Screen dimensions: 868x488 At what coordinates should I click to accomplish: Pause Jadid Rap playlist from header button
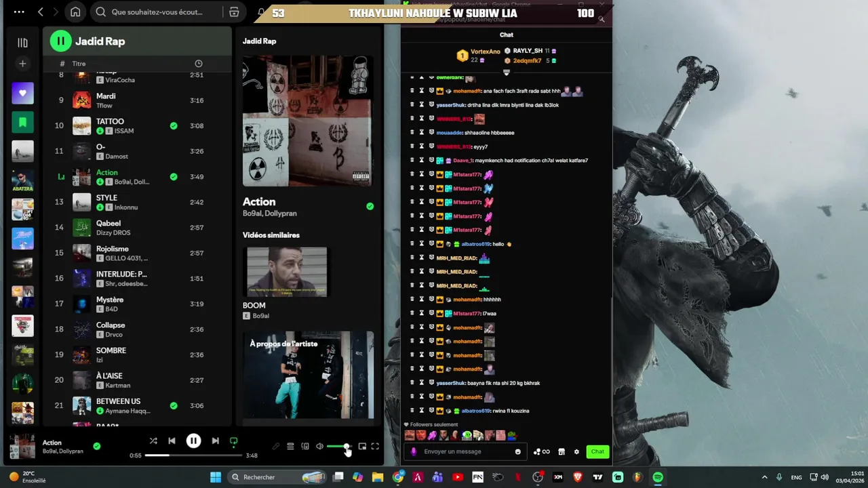tap(60, 41)
